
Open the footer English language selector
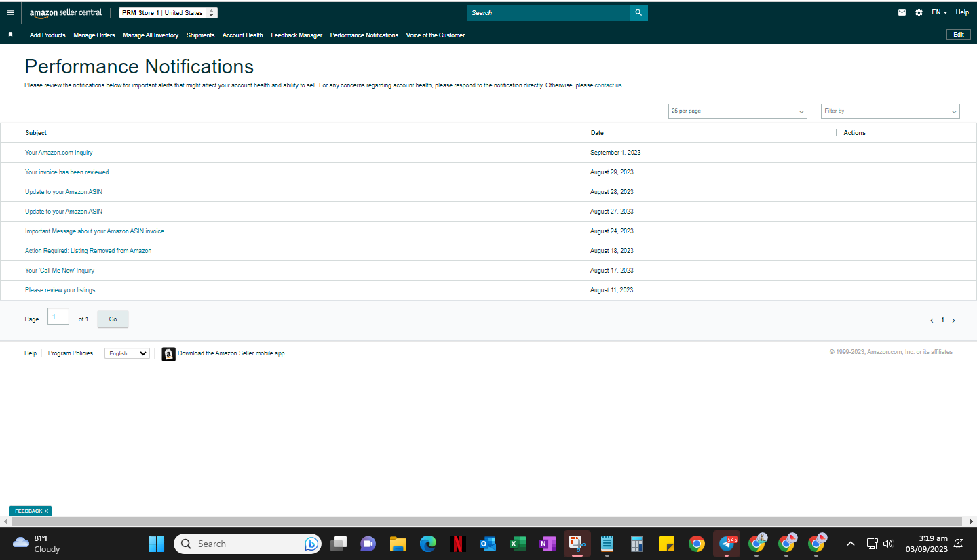[127, 353]
